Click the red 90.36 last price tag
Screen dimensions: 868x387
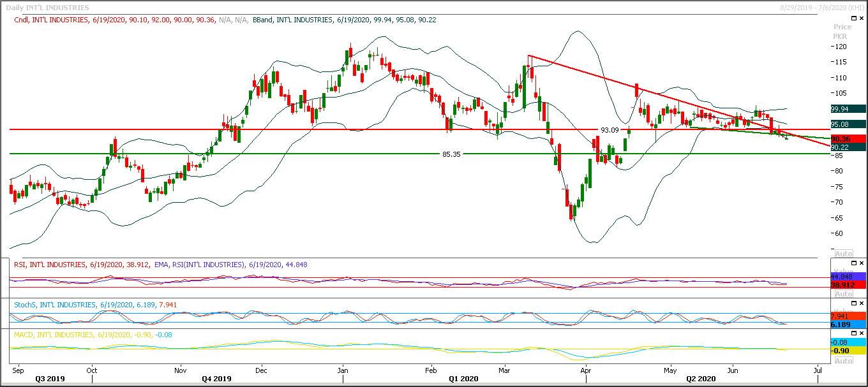pyautogui.click(x=848, y=139)
